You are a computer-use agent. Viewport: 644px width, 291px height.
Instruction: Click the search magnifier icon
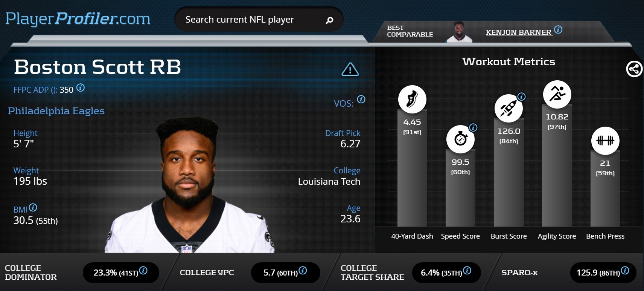tap(329, 20)
